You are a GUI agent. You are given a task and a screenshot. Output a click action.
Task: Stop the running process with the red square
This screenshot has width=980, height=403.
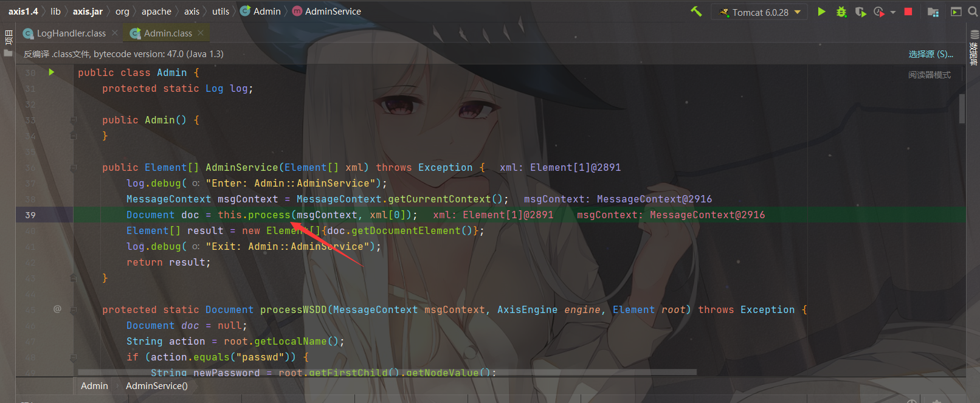pos(908,12)
